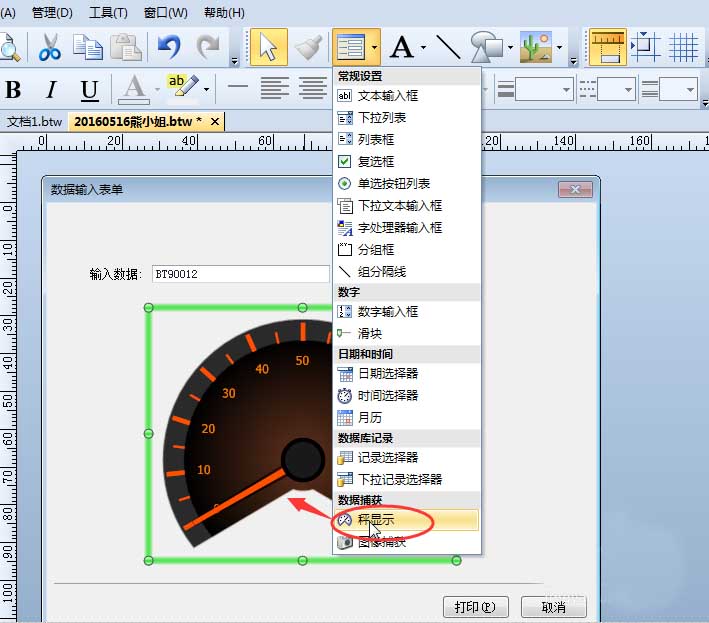Expand the Shapes tool dropdown arrow
The image size is (709, 623).
click(510, 47)
